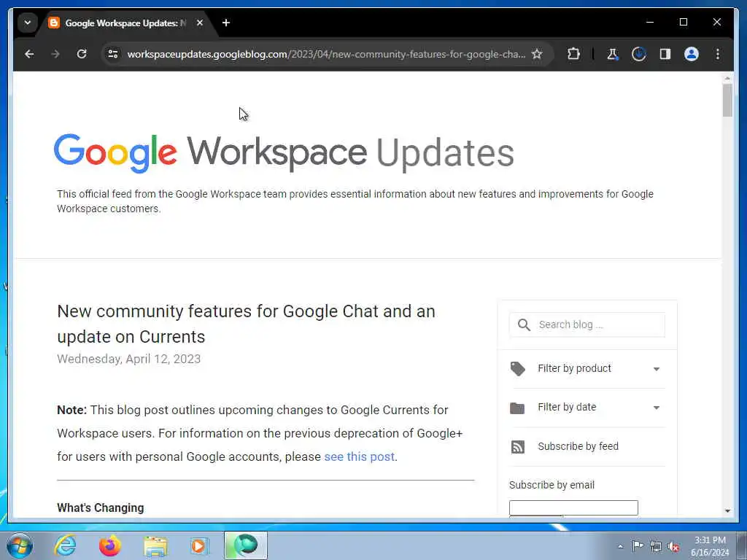This screenshot has width=747, height=560.
Task: Click the circular download-style toolbar icon
Action: pos(638,54)
